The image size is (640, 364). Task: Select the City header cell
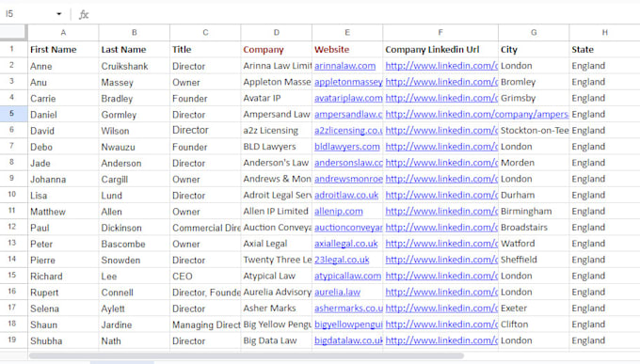(x=534, y=49)
